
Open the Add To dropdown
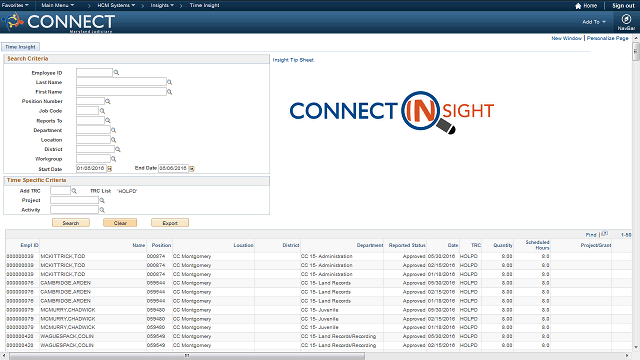[594, 22]
